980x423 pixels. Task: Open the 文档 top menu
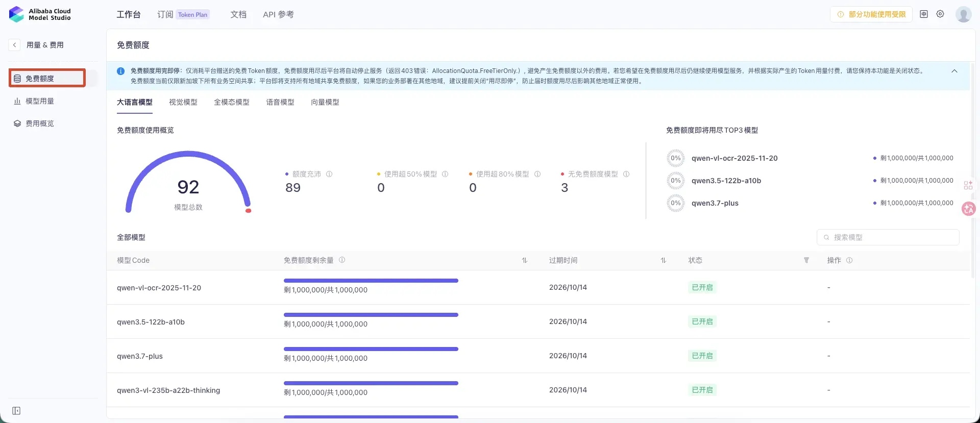click(238, 14)
